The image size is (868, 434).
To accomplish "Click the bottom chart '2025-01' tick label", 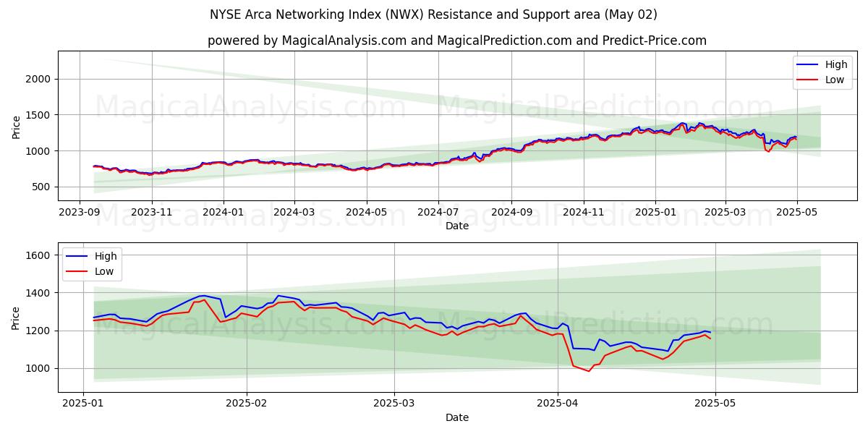I will (84, 404).
